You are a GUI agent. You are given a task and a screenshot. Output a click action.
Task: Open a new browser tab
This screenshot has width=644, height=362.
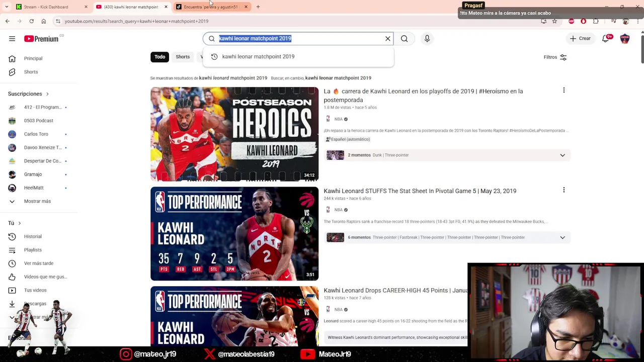click(x=258, y=7)
